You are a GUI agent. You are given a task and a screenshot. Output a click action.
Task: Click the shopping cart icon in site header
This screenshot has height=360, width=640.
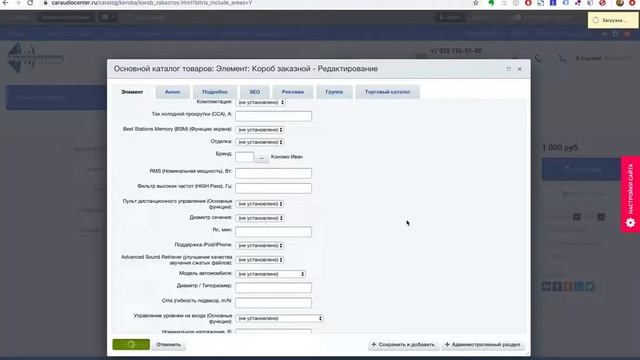point(562,59)
